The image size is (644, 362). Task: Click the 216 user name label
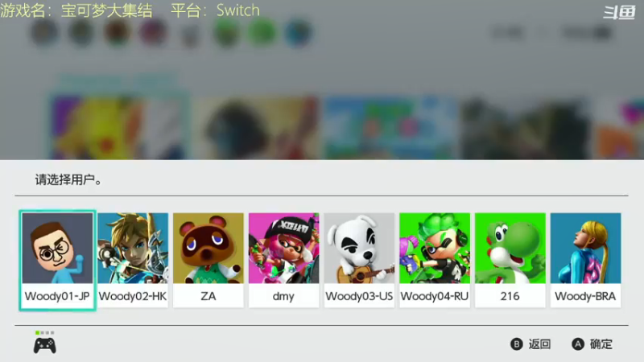510,296
